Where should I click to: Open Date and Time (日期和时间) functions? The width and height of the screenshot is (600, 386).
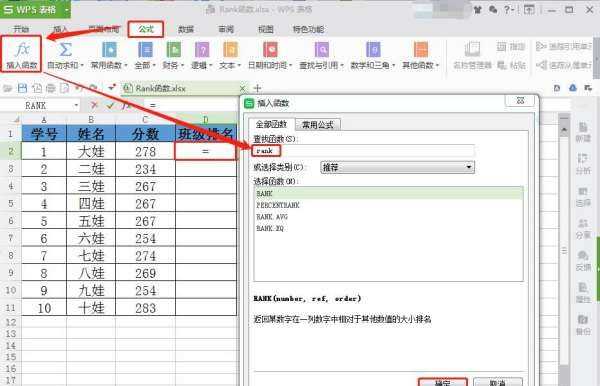270,50
